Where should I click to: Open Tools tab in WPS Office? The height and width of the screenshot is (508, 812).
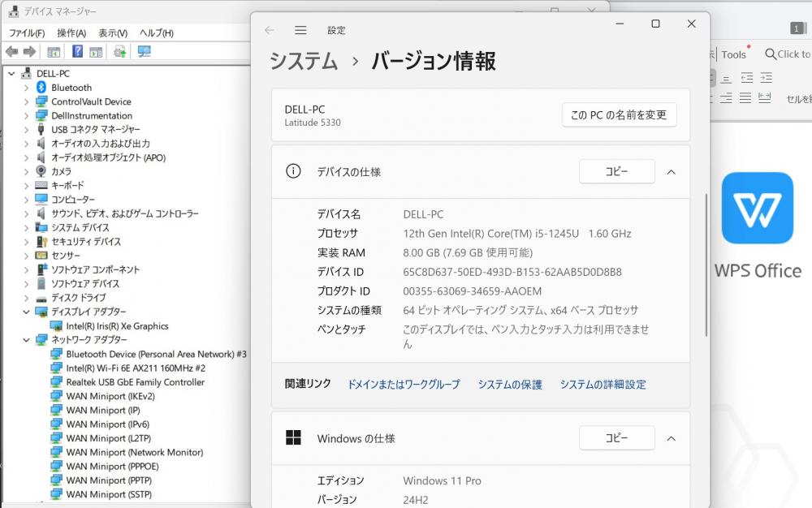pyautogui.click(x=733, y=54)
